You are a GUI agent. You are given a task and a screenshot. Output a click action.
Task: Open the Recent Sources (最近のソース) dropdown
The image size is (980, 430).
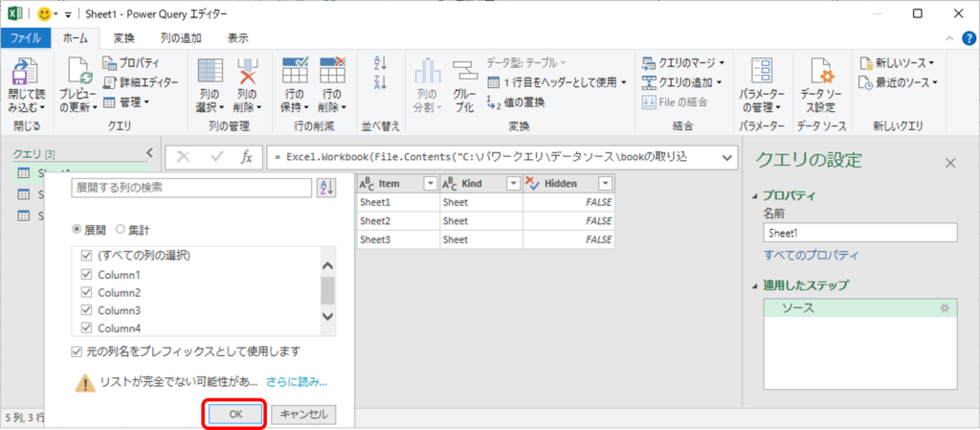(898, 81)
